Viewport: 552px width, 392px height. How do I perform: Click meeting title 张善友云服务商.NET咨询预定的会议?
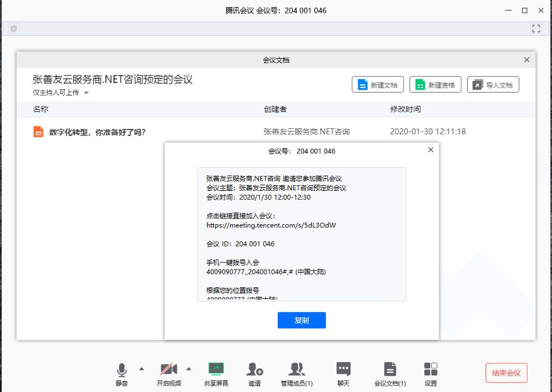coord(112,80)
